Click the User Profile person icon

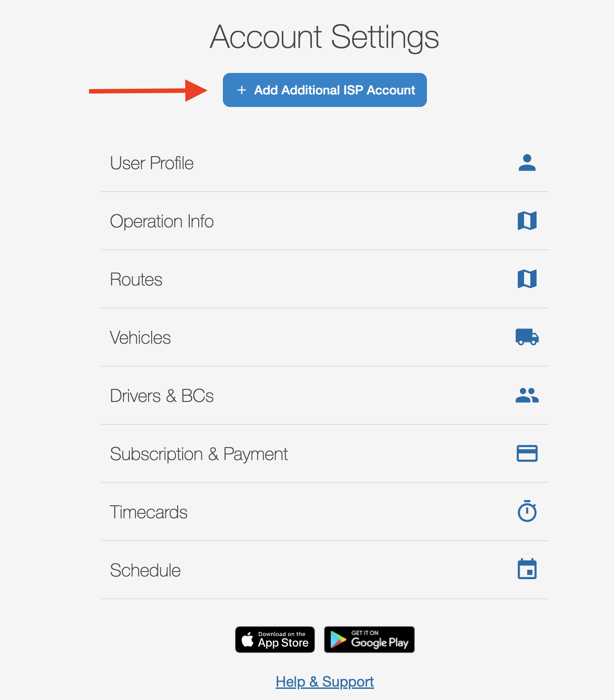pyautogui.click(x=527, y=163)
